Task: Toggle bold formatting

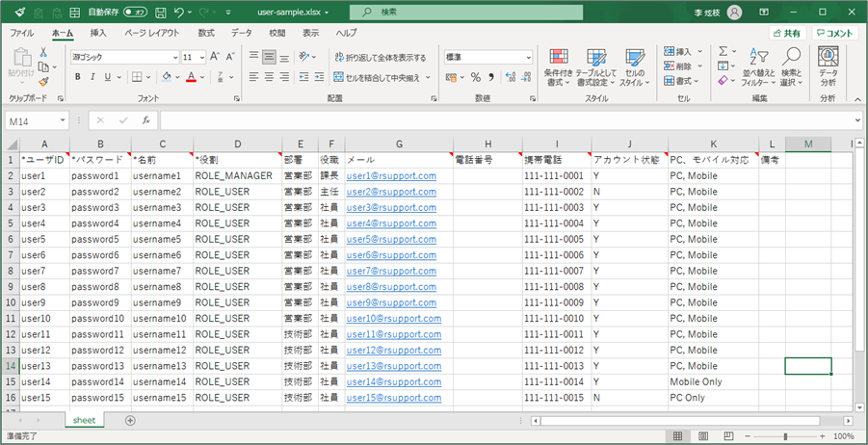Action: click(x=76, y=77)
